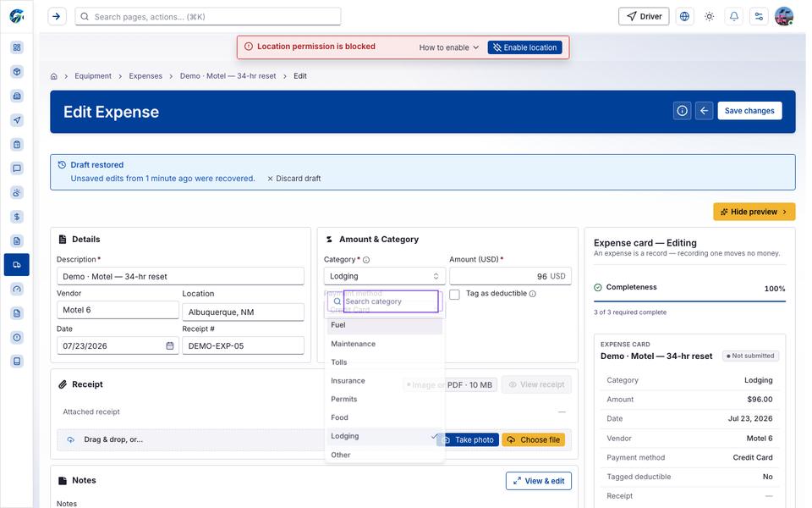
Task: Pick Food in the category list
Action: 385,417
